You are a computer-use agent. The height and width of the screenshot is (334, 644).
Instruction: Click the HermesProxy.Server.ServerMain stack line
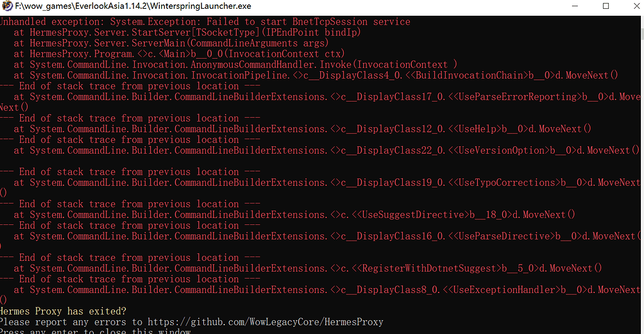coord(171,43)
